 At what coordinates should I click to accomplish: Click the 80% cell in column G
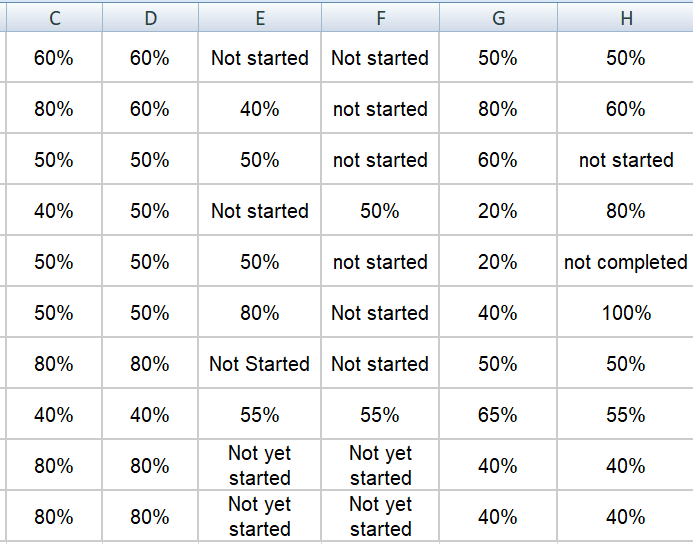[x=497, y=109]
